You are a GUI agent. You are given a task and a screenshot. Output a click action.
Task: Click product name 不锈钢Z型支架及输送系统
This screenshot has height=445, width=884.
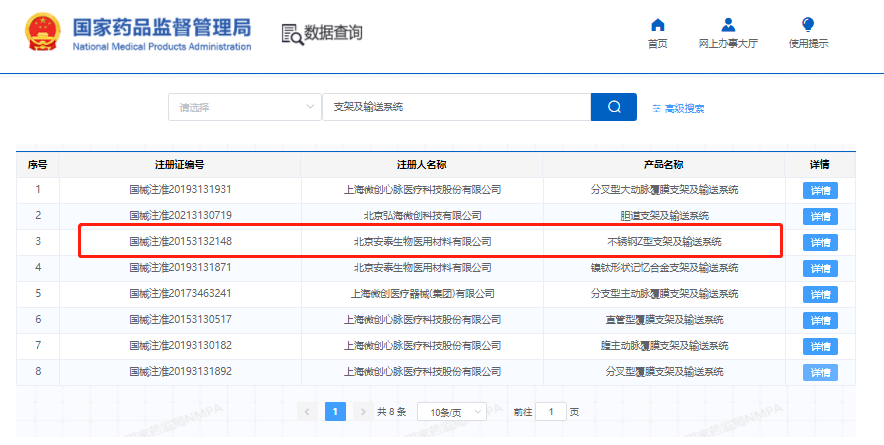pos(664,242)
